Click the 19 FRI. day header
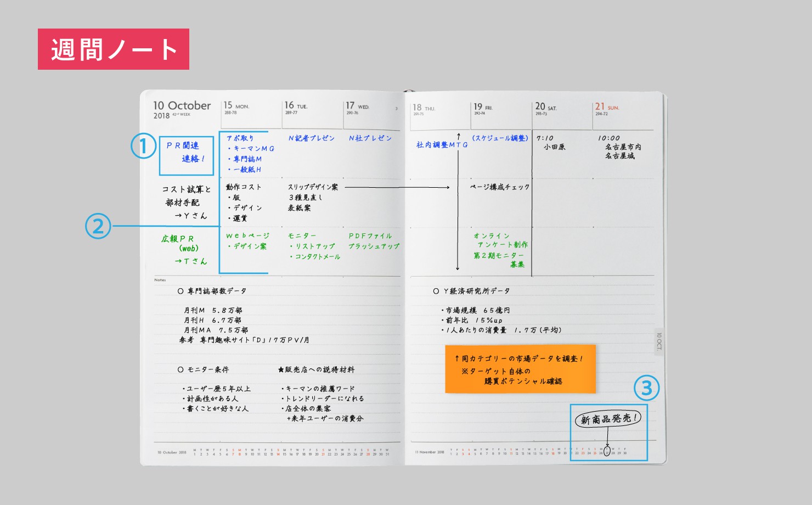The width and height of the screenshot is (812, 505). coord(483,109)
